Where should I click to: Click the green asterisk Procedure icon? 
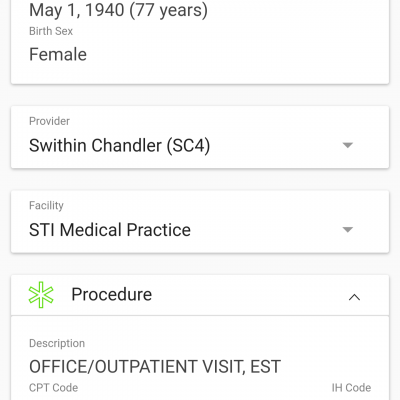pos(41,295)
